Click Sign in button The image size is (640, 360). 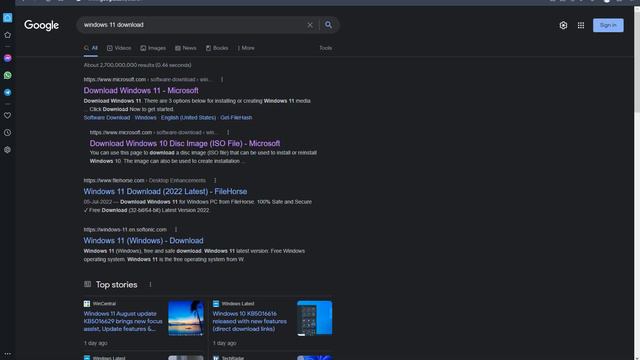608,25
